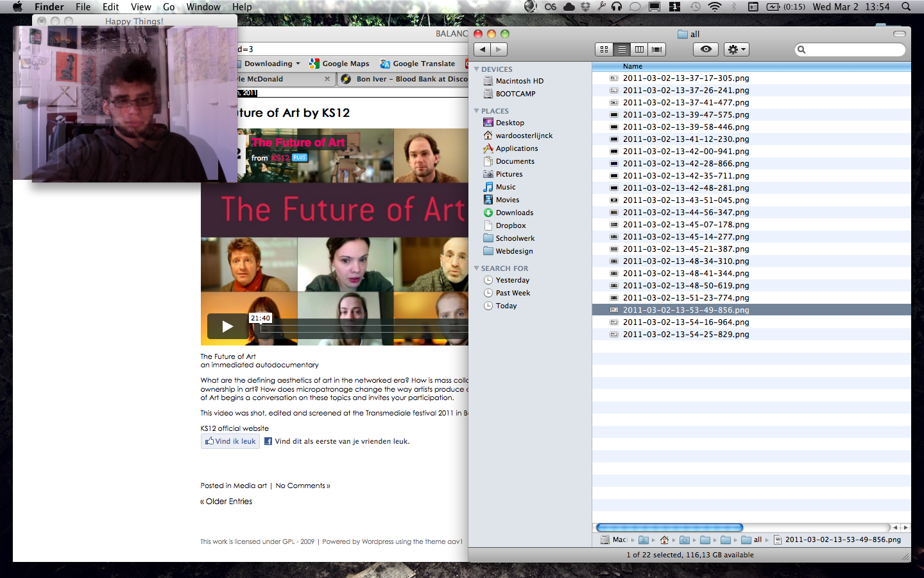Switch Finder to list view
The height and width of the screenshot is (578, 924).
point(622,49)
